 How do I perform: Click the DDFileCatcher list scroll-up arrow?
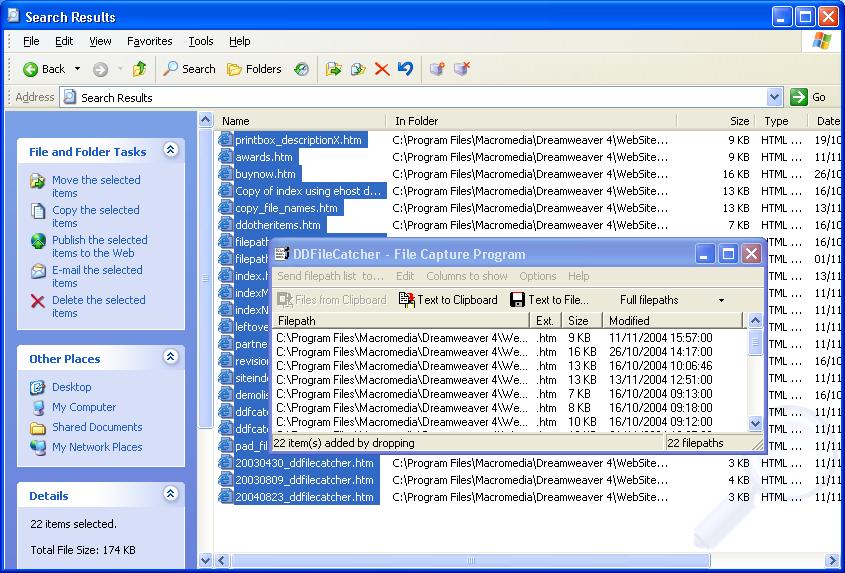click(x=756, y=321)
